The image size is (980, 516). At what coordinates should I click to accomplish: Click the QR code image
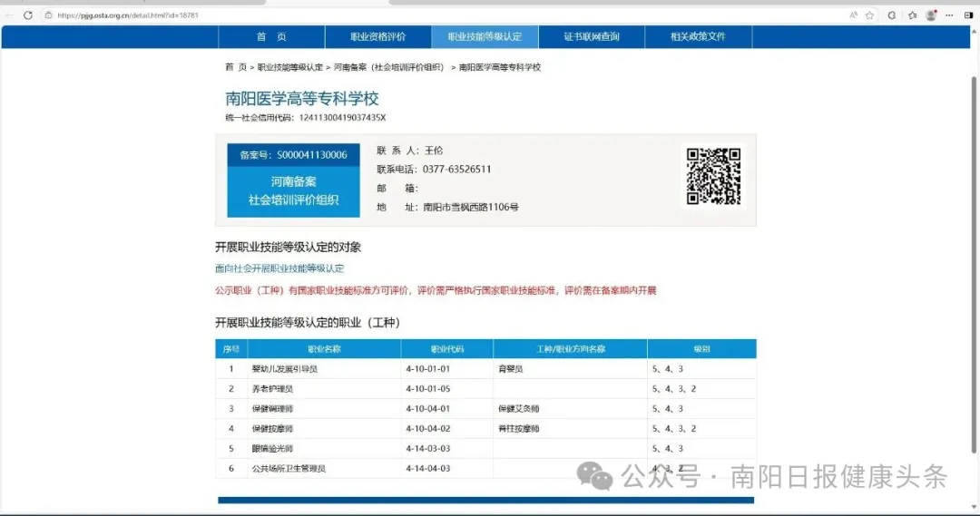coord(713,176)
